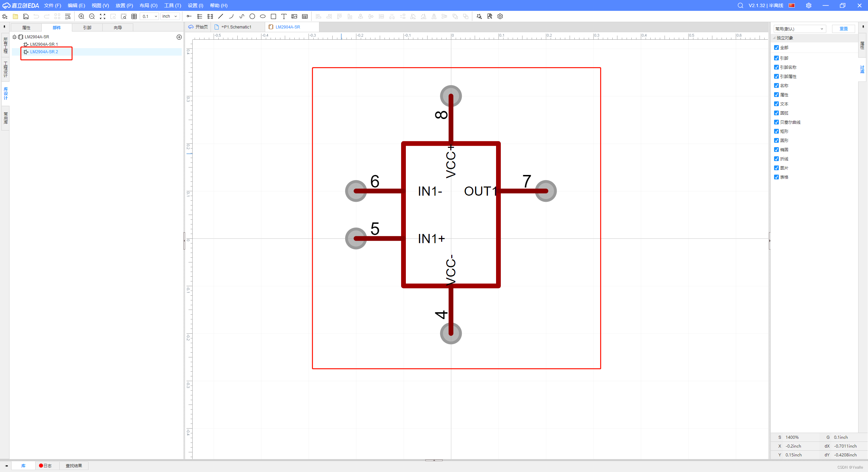Open the 日志 log panel
The width and height of the screenshot is (868, 472).
tap(45, 466)
